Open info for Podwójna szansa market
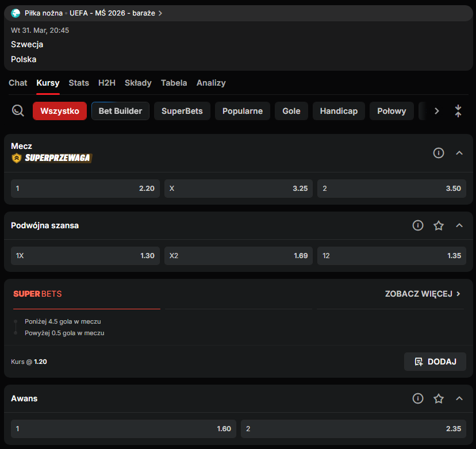The image size is (476, 449). pyautogui.click(x=418, y=225)
